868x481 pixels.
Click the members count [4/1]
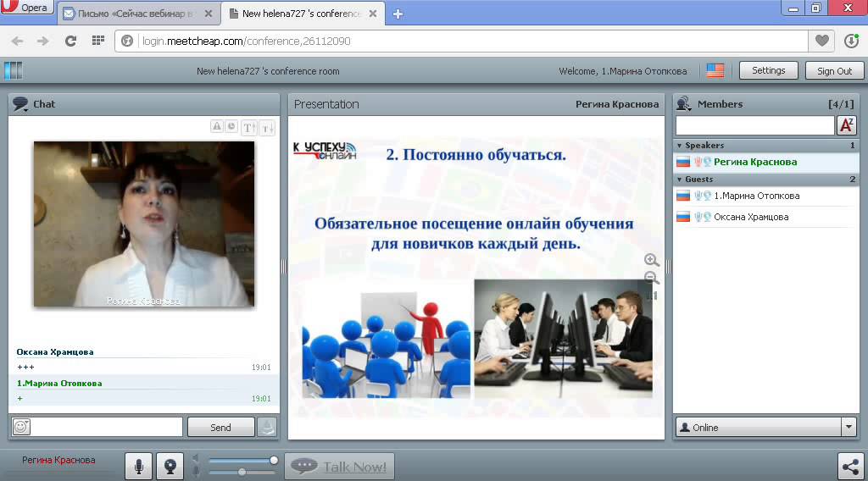tap(841, 104)
